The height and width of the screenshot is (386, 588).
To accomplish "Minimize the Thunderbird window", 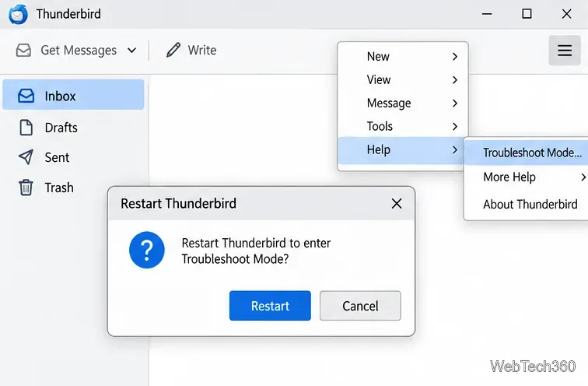I will 487,14.
